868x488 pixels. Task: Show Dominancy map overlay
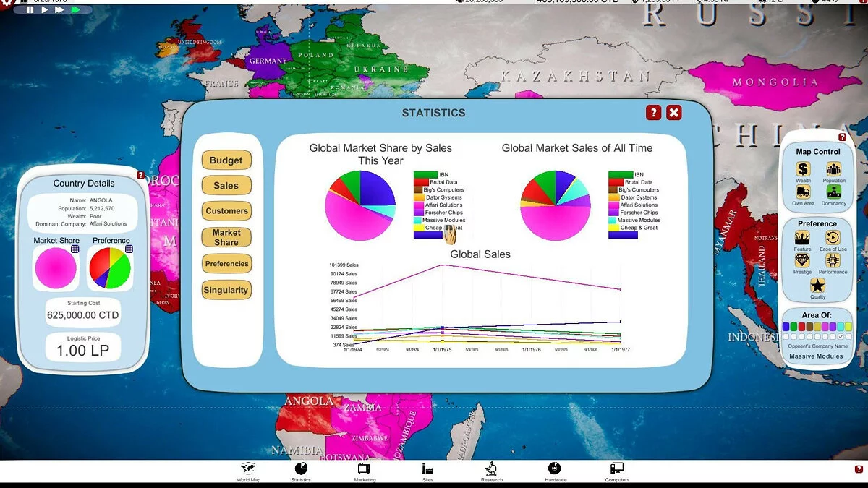tap(833, 192)
